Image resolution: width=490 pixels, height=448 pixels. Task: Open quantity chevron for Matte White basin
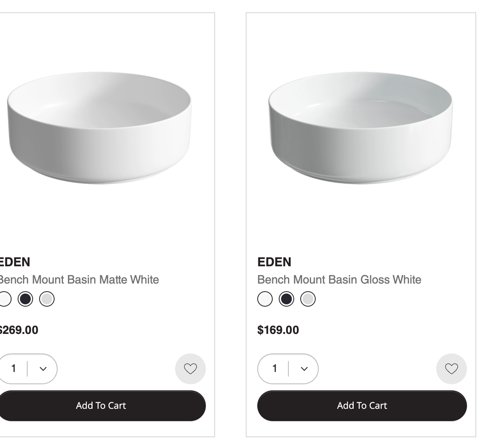pyautogui.click(x=43, y=369)
